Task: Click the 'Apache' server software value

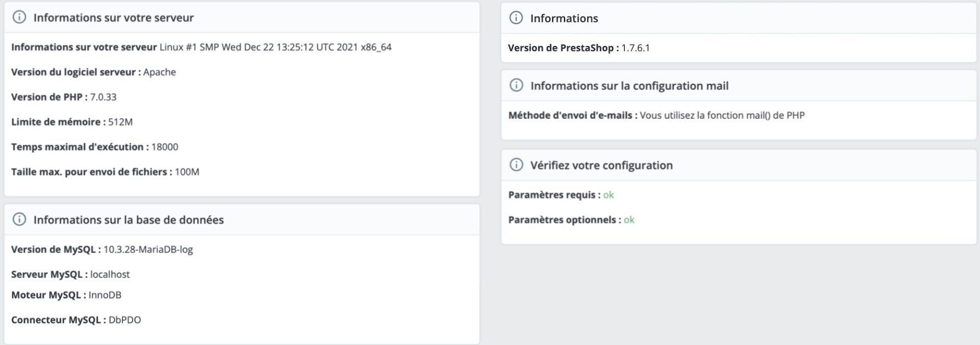Action: click(x=159, y=72)
